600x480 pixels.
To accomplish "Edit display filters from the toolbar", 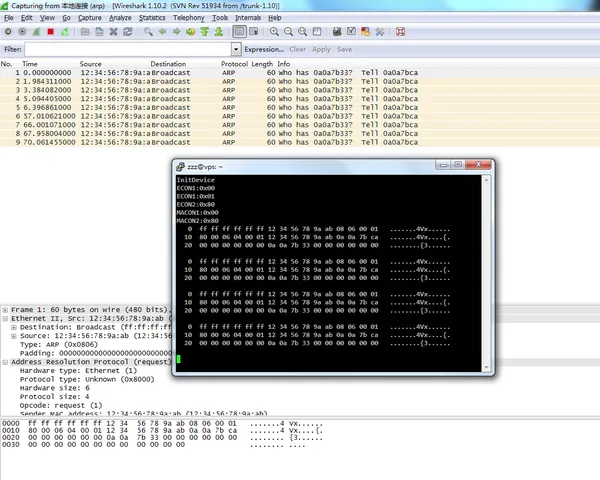I will pyautogui.click(x=351, y=32).
